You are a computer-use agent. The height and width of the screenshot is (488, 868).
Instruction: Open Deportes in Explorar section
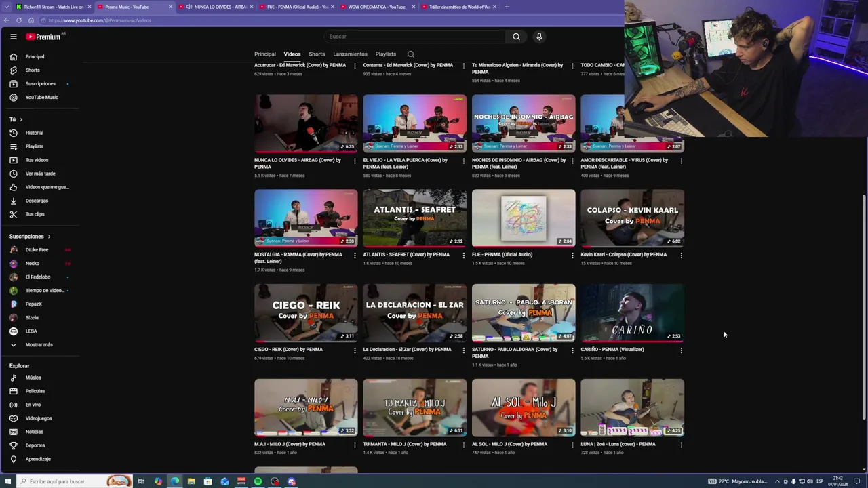[x=39, y=445]
